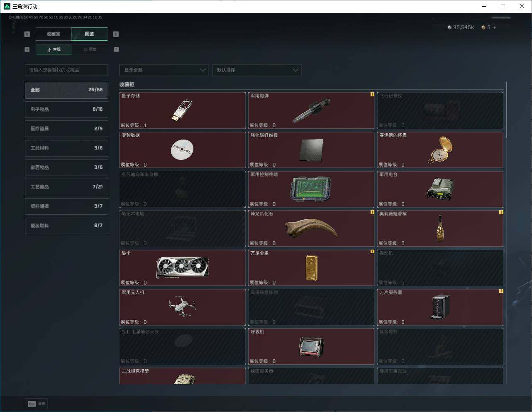This screenshot has width=532, height=412.
Task: Click the collection list vertical scrollbar
Action: click(x=506, y=110)
